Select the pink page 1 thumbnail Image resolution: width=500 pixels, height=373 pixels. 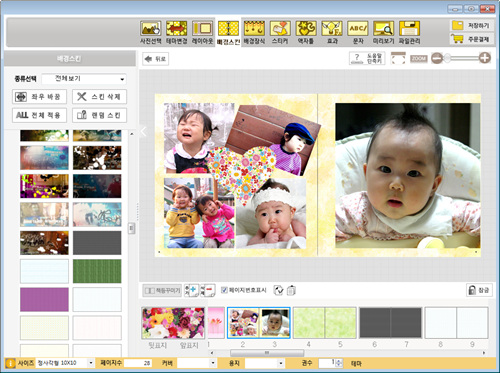coord(216,323)
